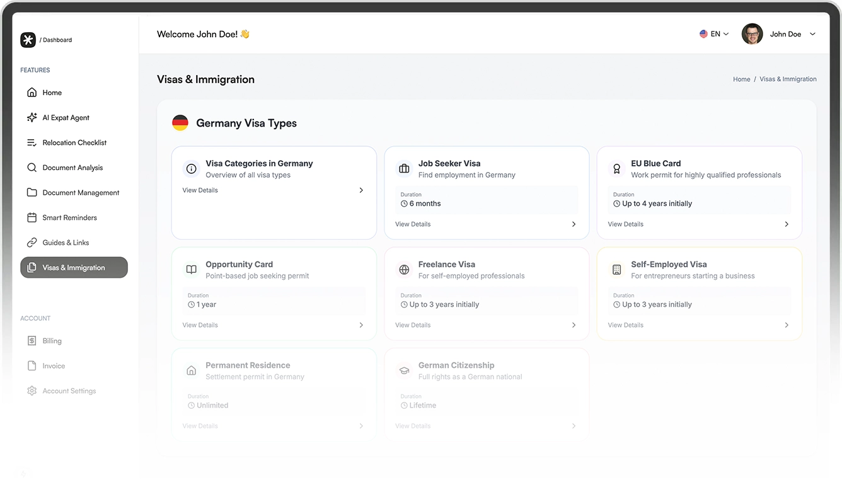The image size is (842, 504).
Task: Click the Visas & Immigration breadcrumb
Action: click(788, 79)
